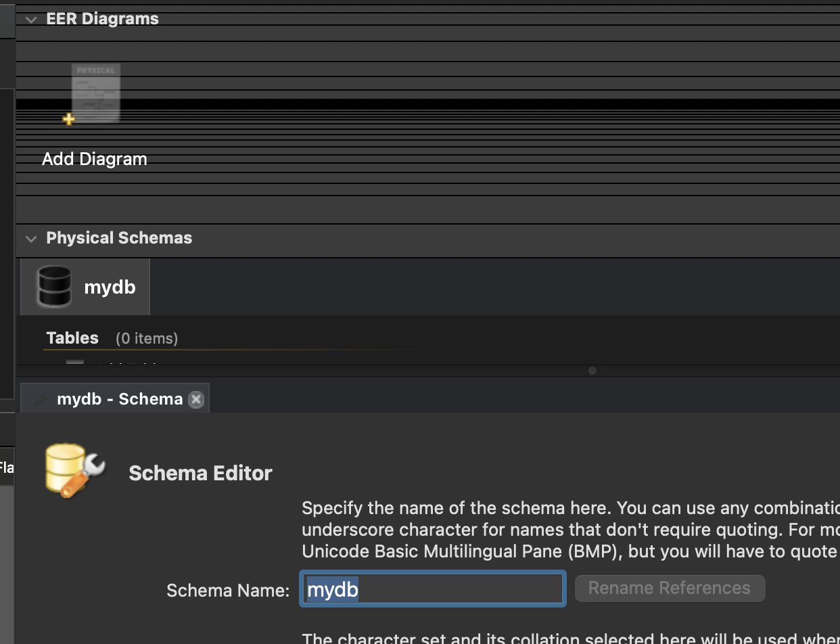The image size is (840, 644).
Task: Click the Schema Editor heading text
Action: (201, 474)
